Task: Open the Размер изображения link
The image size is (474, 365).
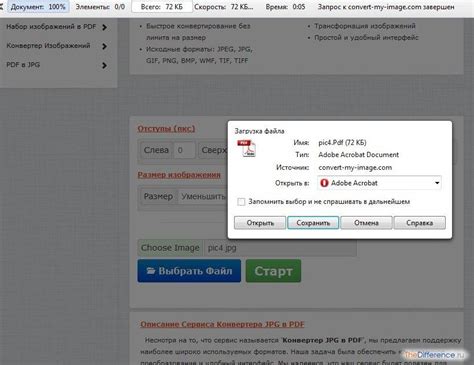Action: point(179,175)
